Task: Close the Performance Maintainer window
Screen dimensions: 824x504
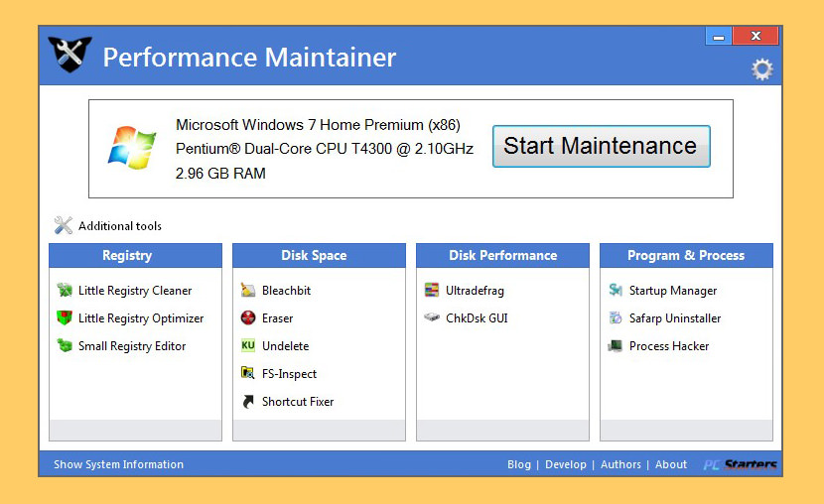Action: [755, 37]
